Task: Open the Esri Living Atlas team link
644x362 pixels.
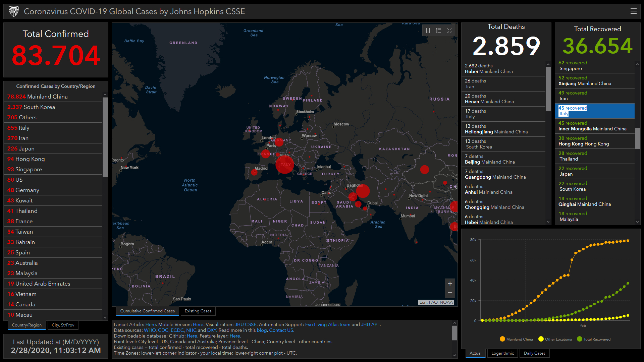Action: [328, 324]
